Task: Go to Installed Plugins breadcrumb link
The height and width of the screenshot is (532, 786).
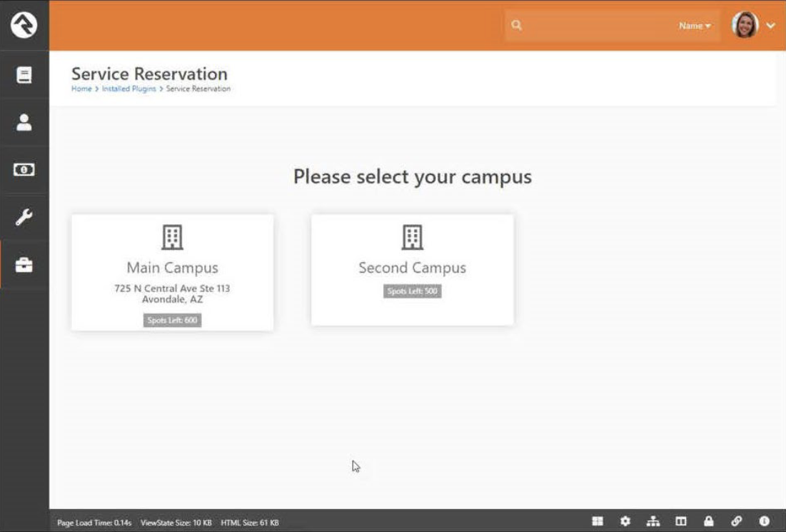Action: click(x=129, y=89)
